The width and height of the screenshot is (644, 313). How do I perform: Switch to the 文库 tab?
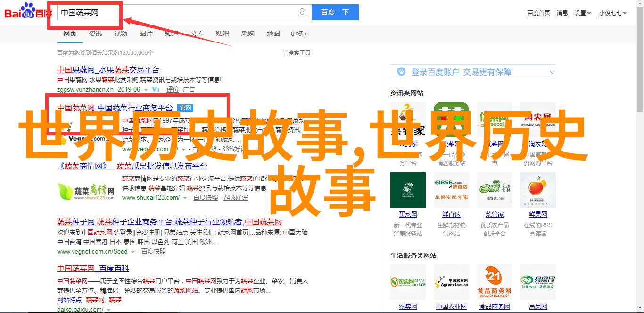point(197,34)
